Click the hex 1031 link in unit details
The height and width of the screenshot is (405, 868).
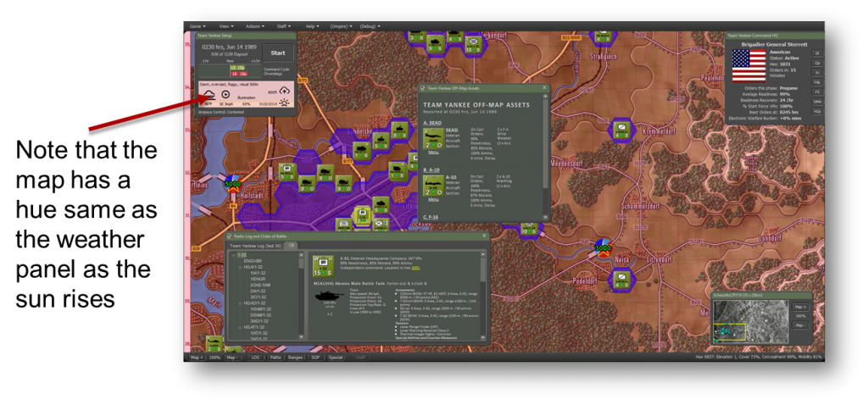point(415,268)
